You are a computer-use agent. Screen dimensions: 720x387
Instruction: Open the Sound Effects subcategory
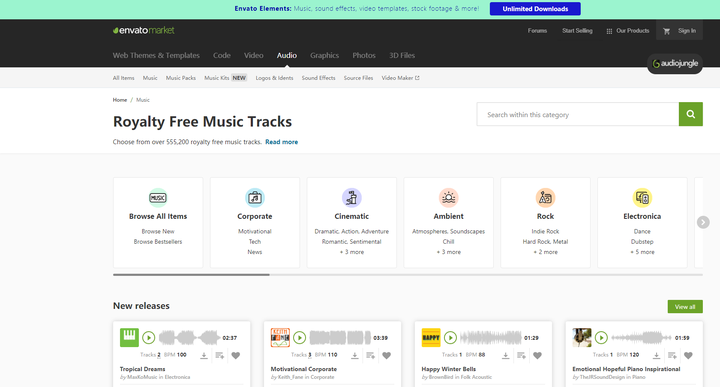[x=318, y=78]
